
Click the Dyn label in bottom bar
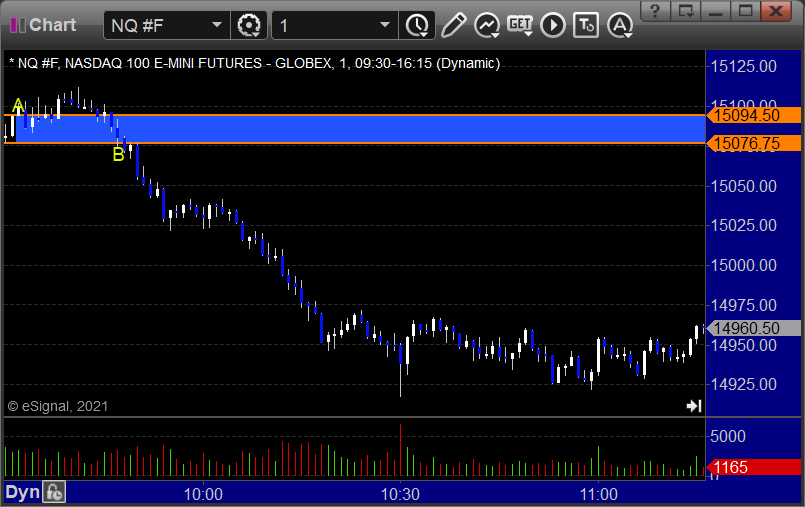coord(22,492)
